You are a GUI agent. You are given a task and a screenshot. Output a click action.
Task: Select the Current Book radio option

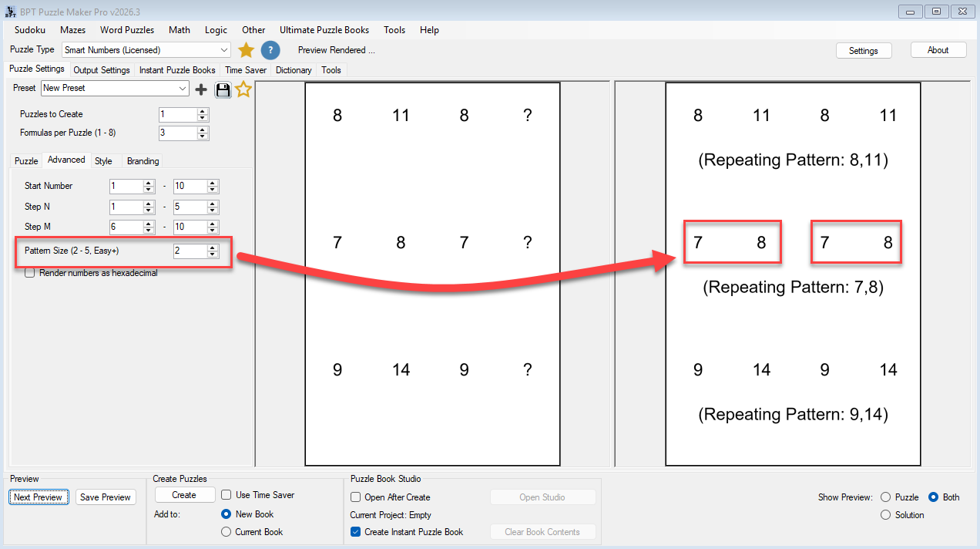coord(226,532)
